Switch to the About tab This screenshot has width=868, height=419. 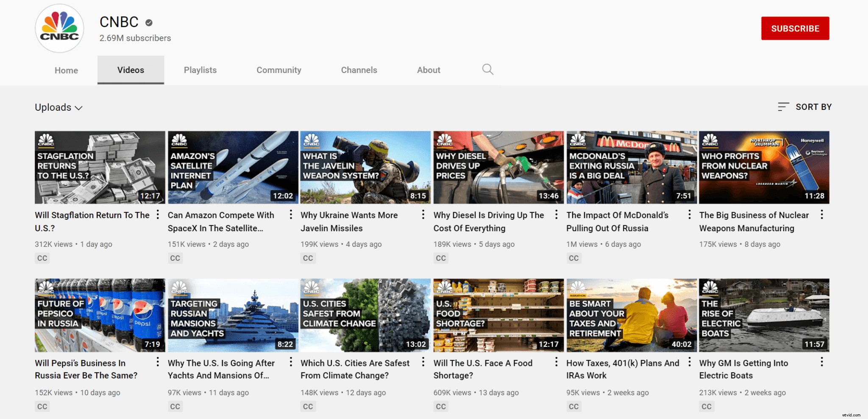(x=428, y=70)
